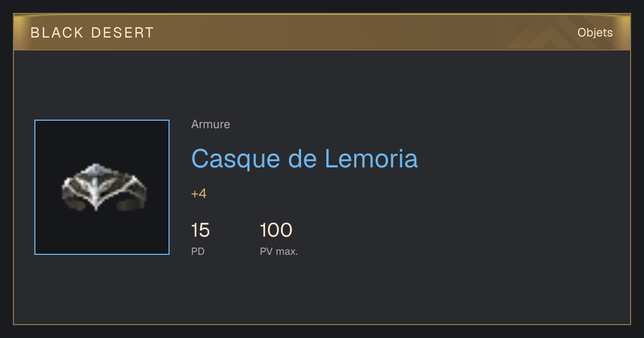Click the 15 defense value
The height and width of the screenshot is (338, 644).
pyautogui.click(x=200, y=231)
